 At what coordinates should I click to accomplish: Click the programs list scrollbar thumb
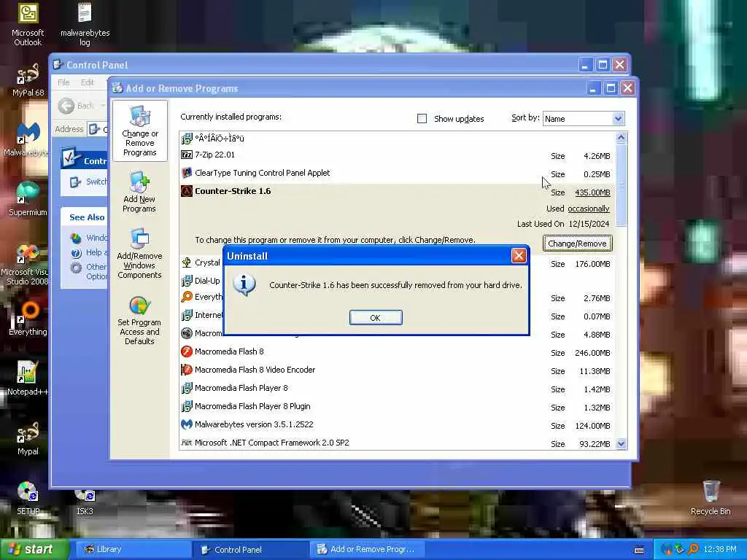621,184
